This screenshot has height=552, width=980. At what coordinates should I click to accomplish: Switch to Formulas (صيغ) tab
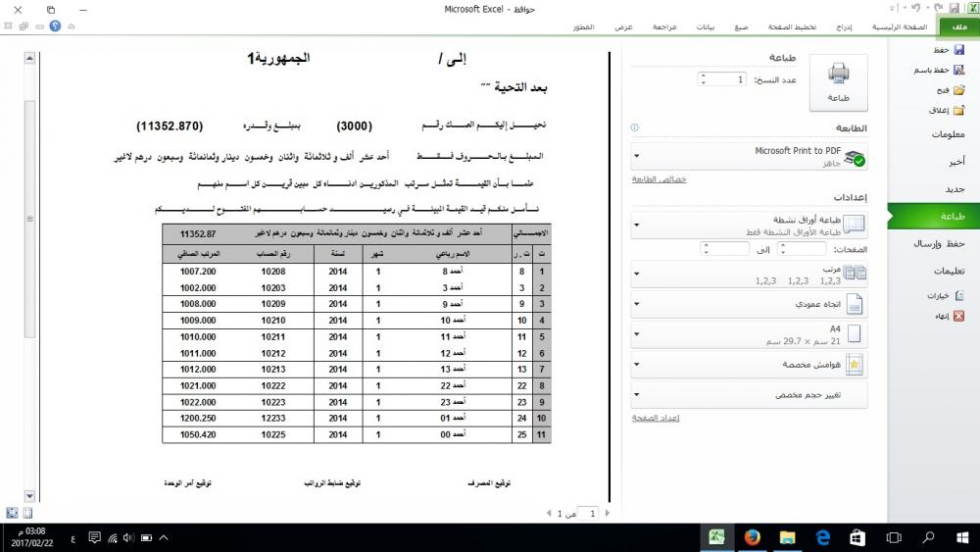click(x=741, y=26)
